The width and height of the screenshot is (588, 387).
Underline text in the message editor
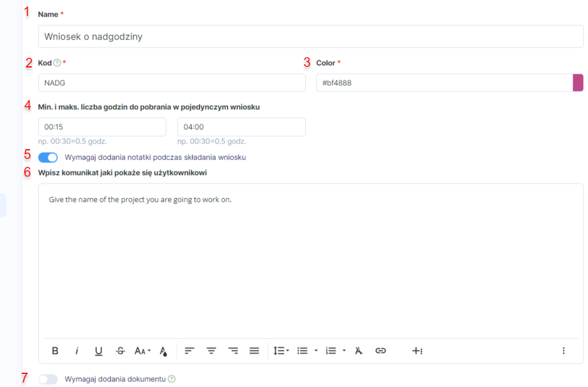coord(98,350)
